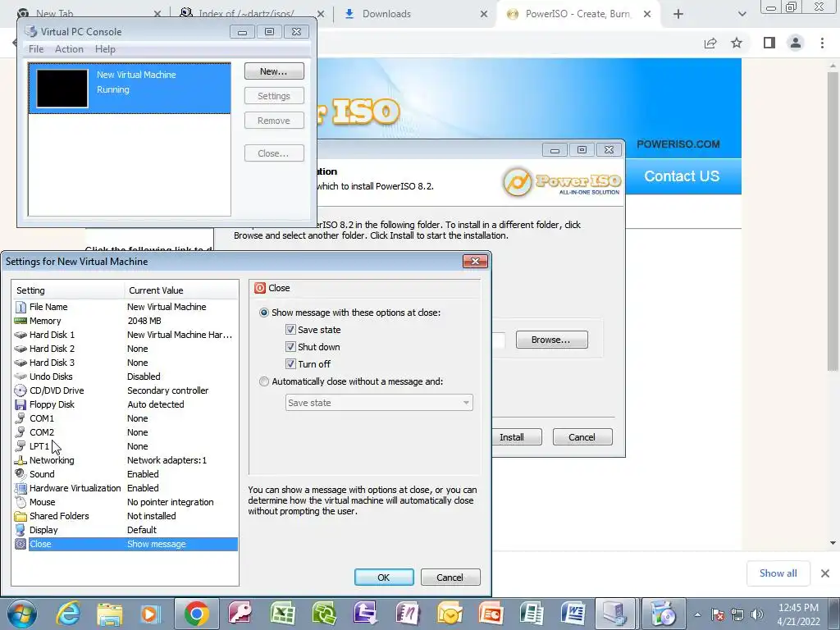This screenshot has height=630, width=840.
Task: Select the LPT1 setting row
Action: (126, 446)
